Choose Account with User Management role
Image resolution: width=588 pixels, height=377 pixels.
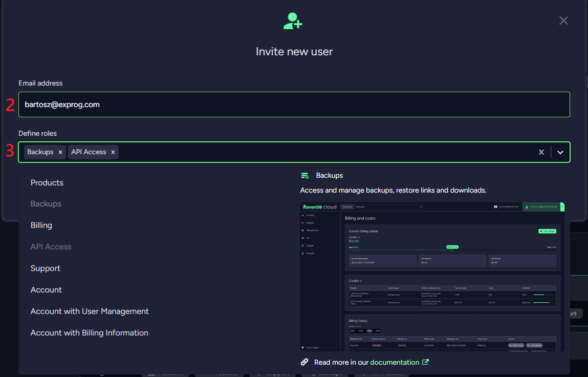click(x=90, y=311)
